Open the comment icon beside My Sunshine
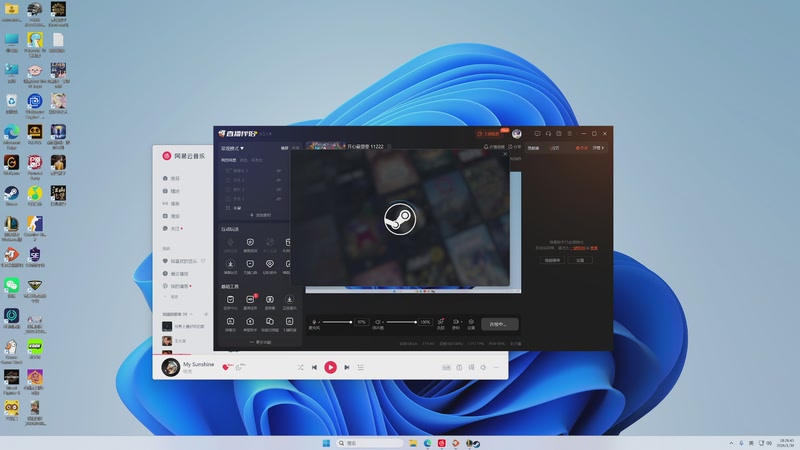Image resolution: width=800 pixels, height=450 pixels. (240, 367)
